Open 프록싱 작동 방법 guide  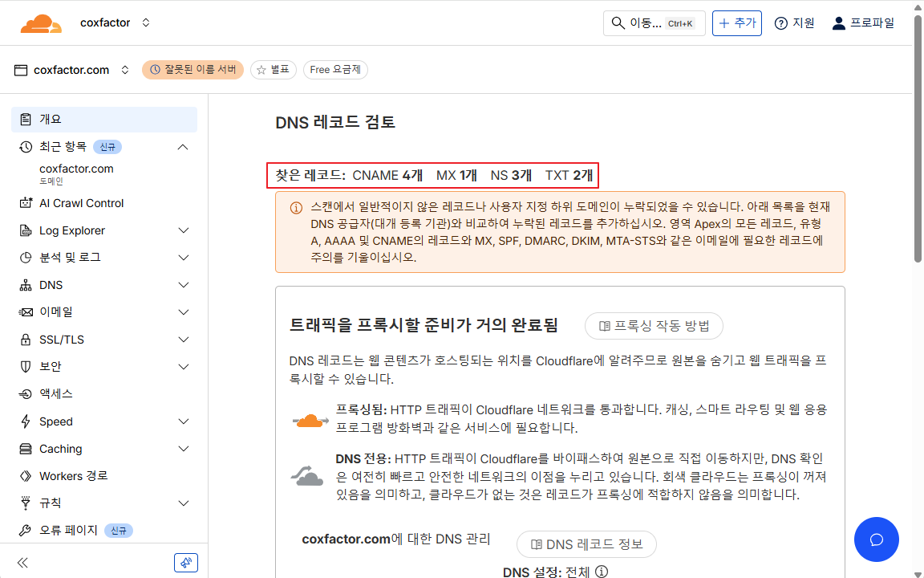(x=654, y=326)
